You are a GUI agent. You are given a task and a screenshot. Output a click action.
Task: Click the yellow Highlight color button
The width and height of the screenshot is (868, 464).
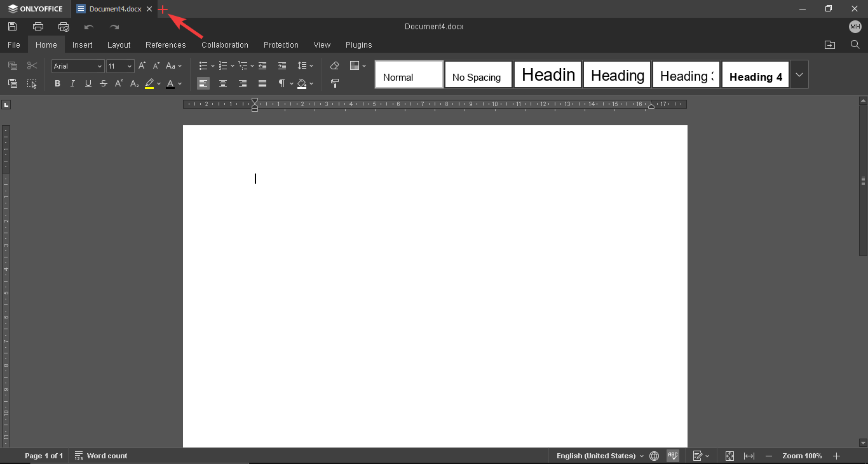coord(149,83)
